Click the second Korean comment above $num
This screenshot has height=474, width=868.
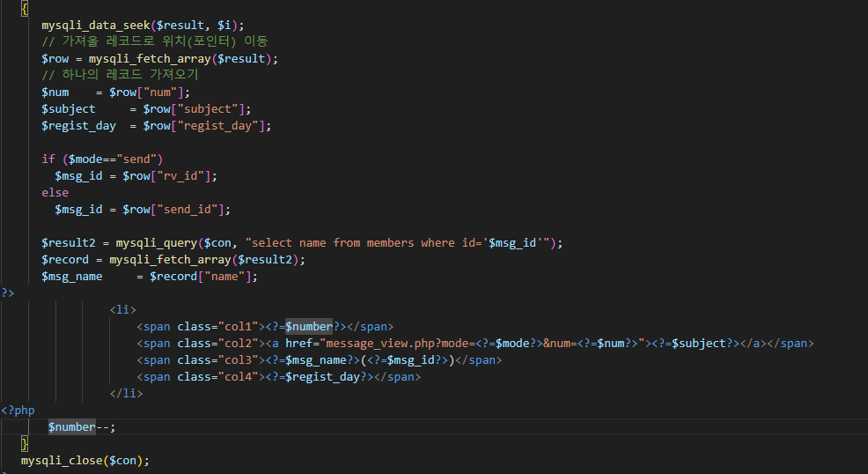click(120, 75)
